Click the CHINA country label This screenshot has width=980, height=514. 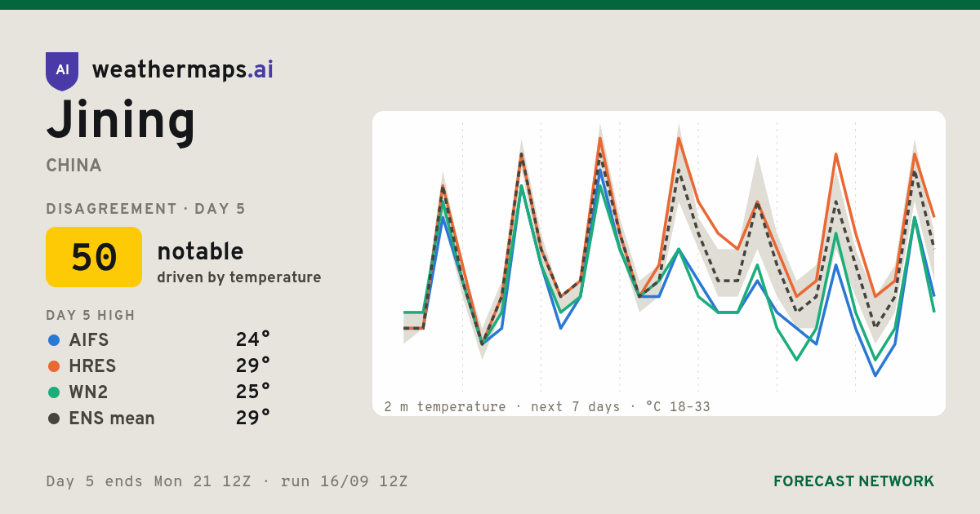click(74, 166)
